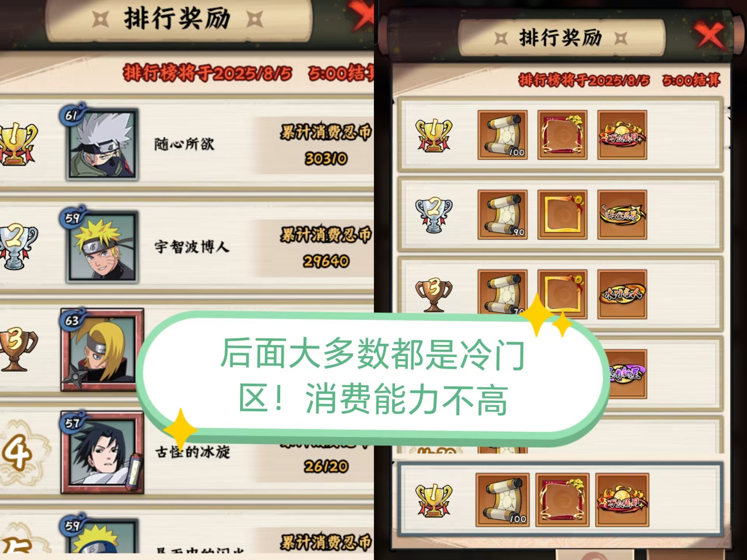747x560 pixels.
Task: Click fourth-rank purple title badge reward
Action: coord(627,374)
